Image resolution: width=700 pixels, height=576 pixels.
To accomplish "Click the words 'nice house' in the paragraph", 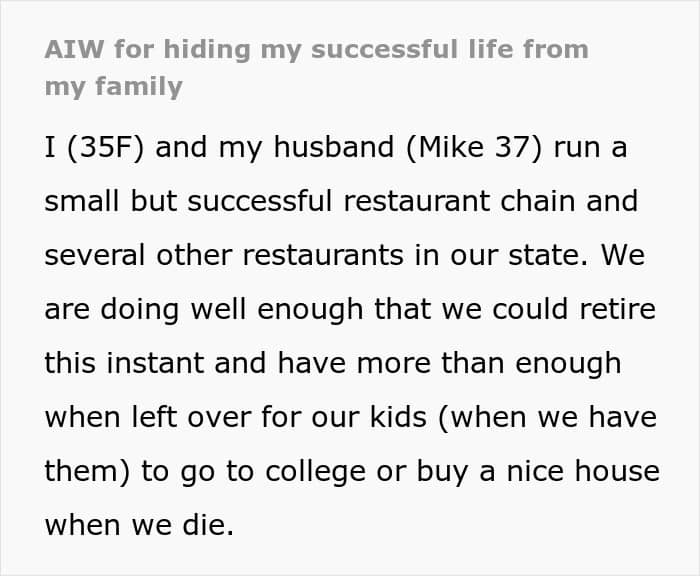I will [583, 471].
